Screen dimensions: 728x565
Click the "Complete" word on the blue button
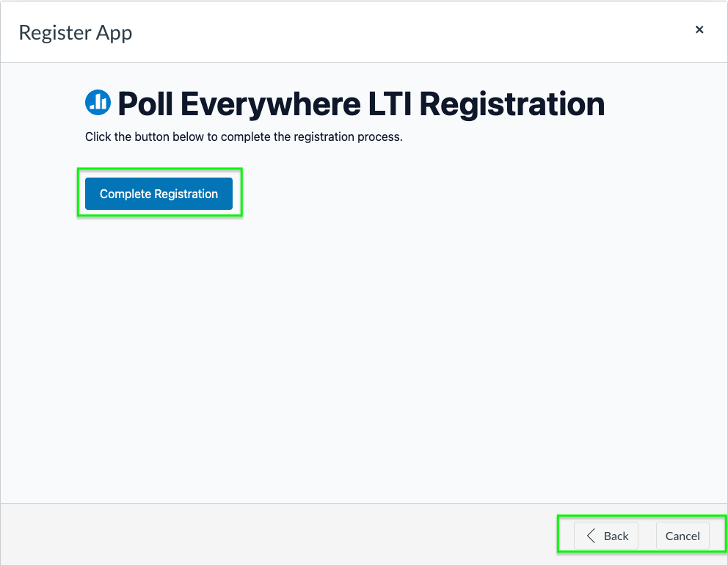point(125,194)
